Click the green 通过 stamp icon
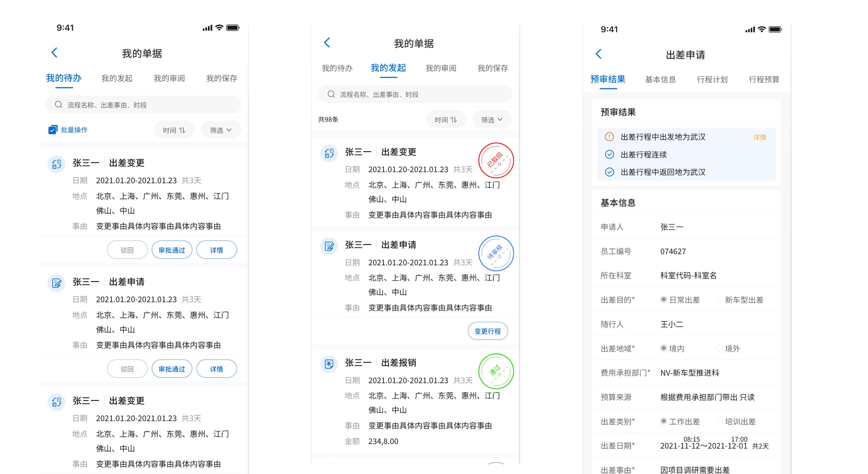Viewport: 868px width, 474px height. pos(496,371)
